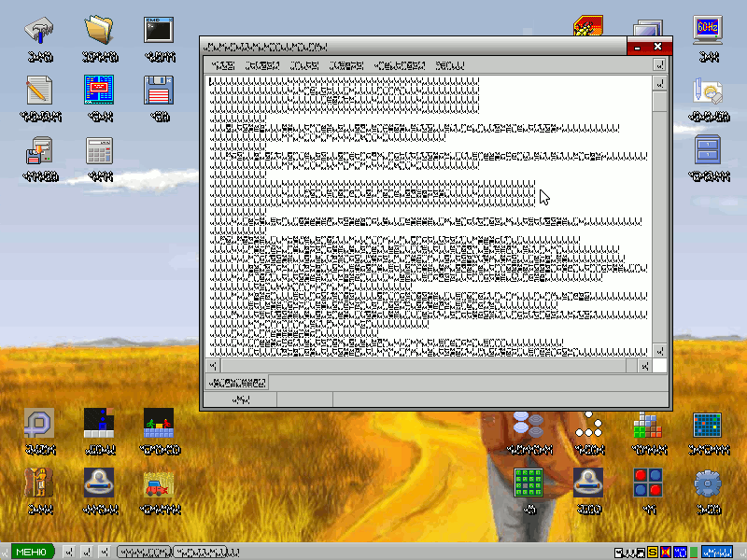Select the floppy disk desktop icon
Image resolution: width=747 pixels, height=560 pixels.
coord(159,89)
